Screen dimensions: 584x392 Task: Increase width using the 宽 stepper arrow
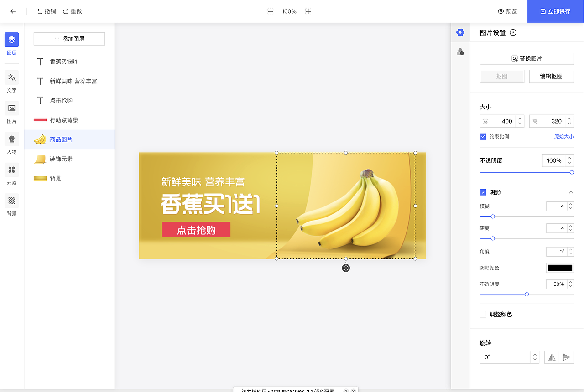[520, 119]
